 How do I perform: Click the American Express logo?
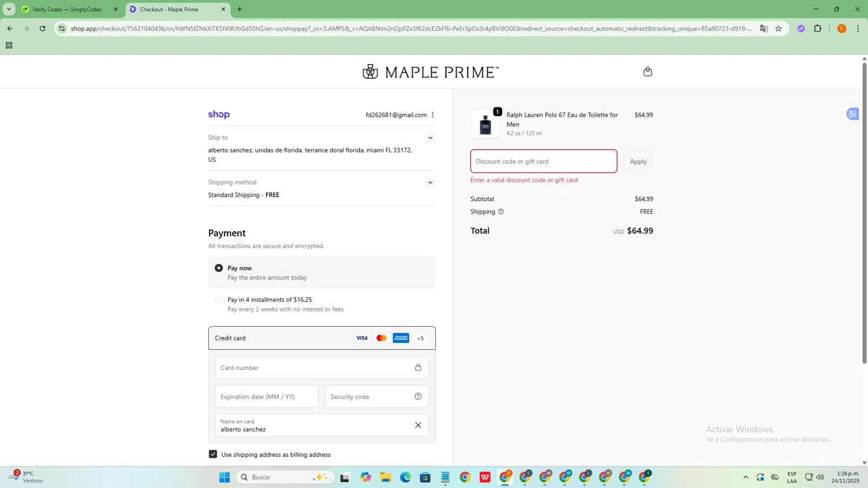(x=400, y=338)
